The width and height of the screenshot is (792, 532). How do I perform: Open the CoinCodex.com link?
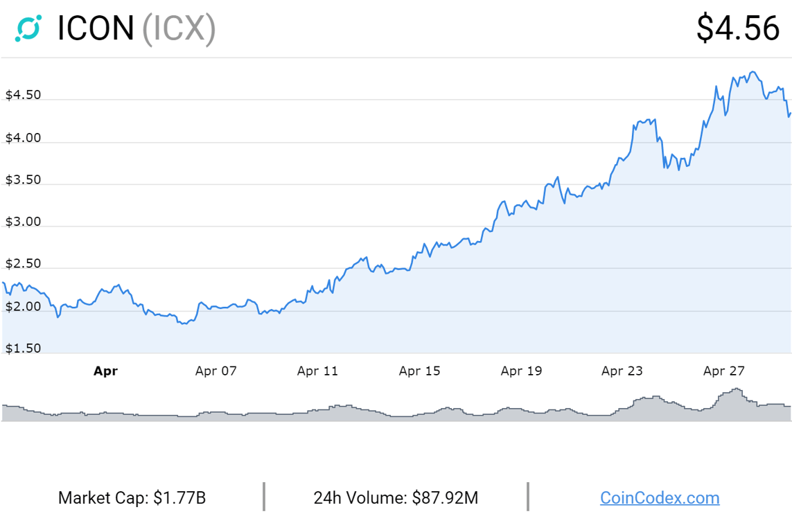pos(660,497)
